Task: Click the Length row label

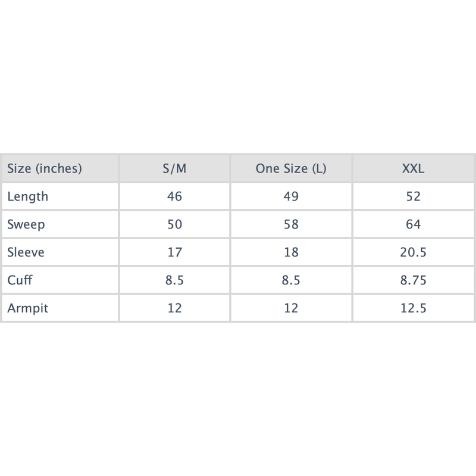Action: click(x=27, y=196)
